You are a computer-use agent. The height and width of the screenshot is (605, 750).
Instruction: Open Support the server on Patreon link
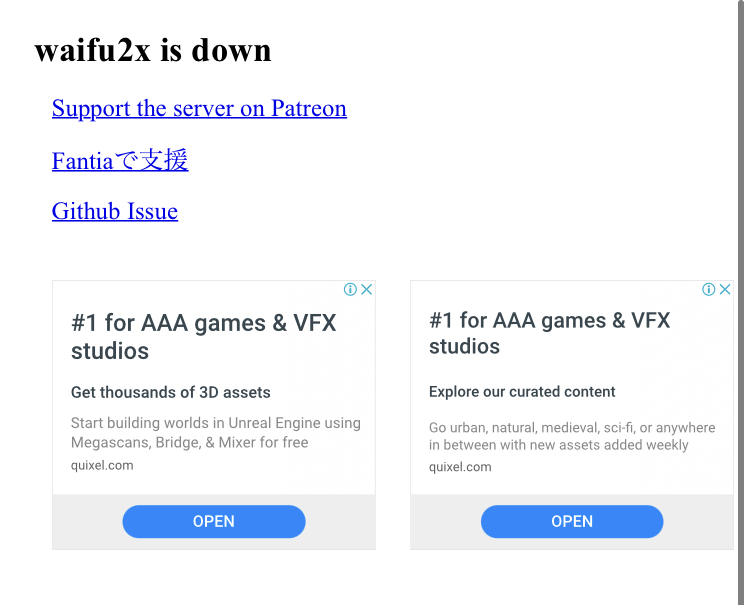pos(199,108)
